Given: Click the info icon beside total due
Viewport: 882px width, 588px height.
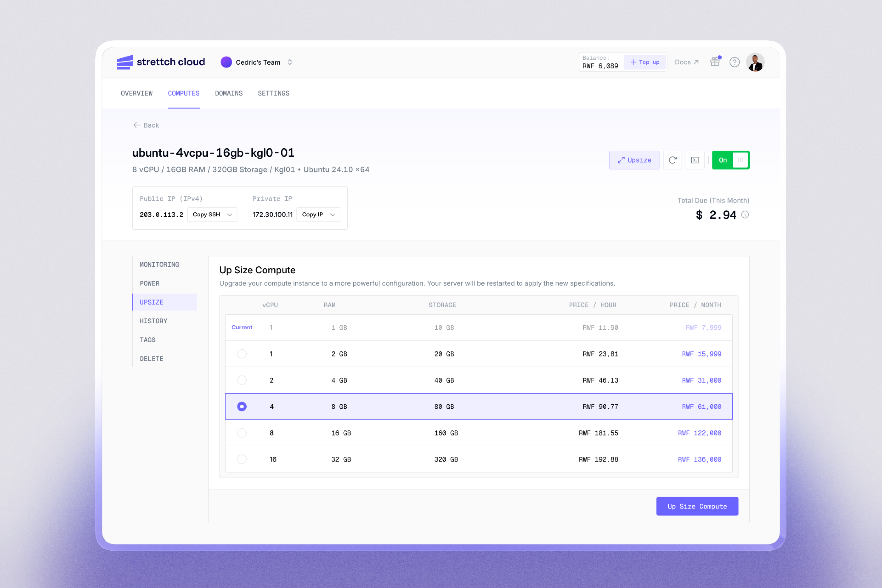Looking at the screenshot, I should pos(745,215).
